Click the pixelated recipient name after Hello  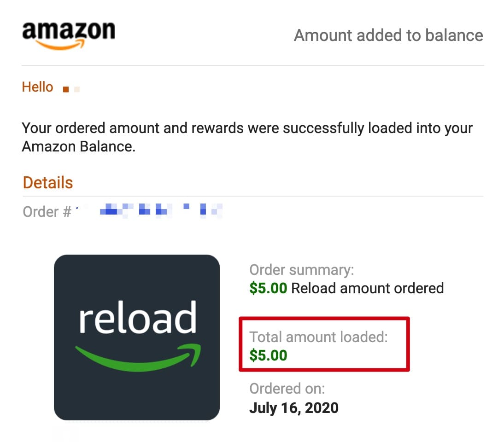[x=71, y=88]
